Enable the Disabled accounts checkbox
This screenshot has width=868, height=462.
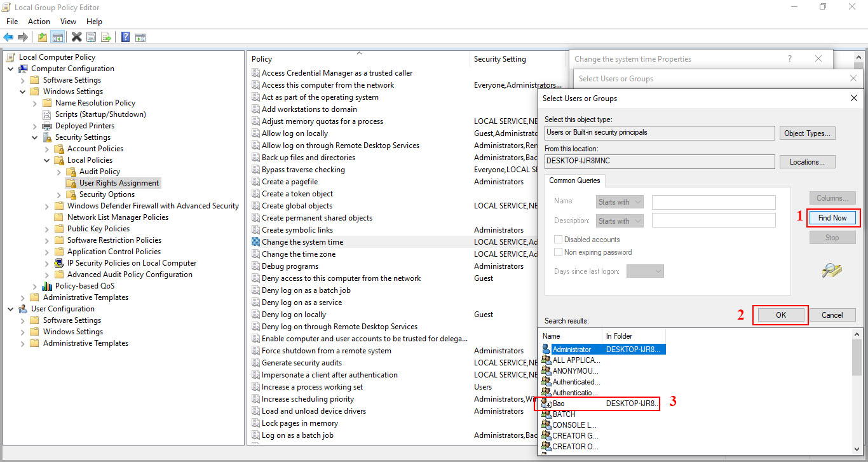[x=559, y=240]
